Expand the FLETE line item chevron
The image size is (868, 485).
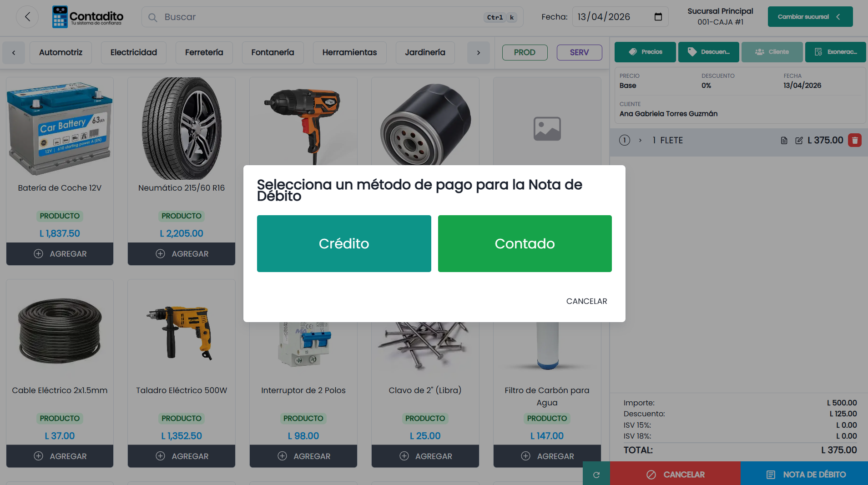(x=640, y=141)
